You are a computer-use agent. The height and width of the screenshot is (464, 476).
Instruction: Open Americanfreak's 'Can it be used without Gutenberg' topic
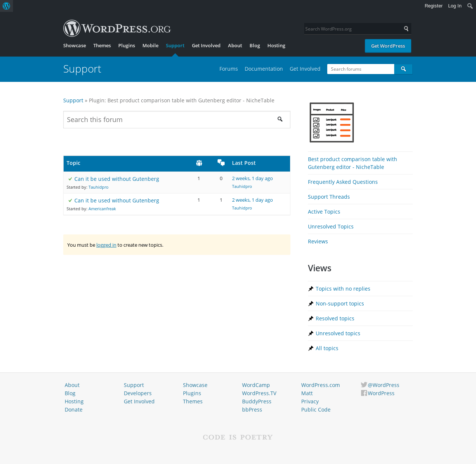coord(116,201)
